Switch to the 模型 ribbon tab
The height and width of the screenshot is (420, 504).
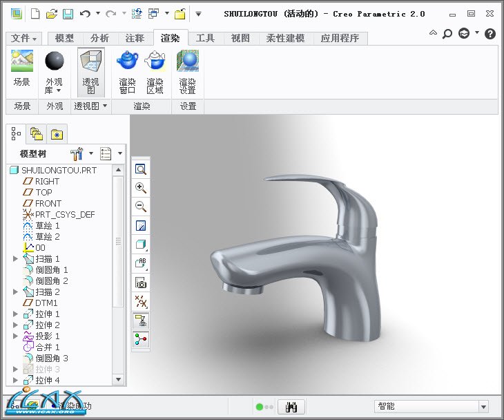[x=64, y=39]
